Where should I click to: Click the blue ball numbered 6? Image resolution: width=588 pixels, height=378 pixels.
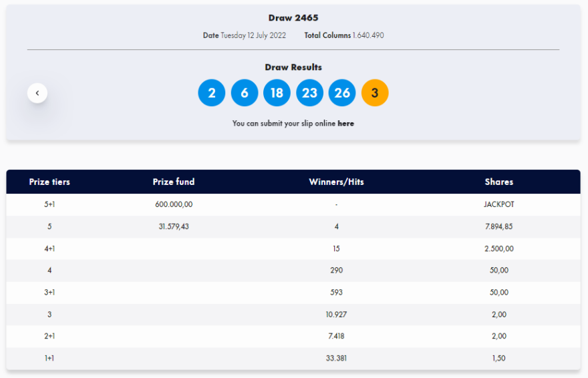pyautogui.click(x=245, y=93)
